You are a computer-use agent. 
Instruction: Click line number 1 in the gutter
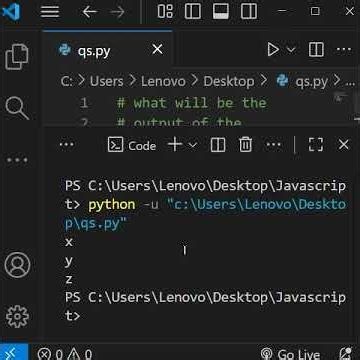[84, 103]
